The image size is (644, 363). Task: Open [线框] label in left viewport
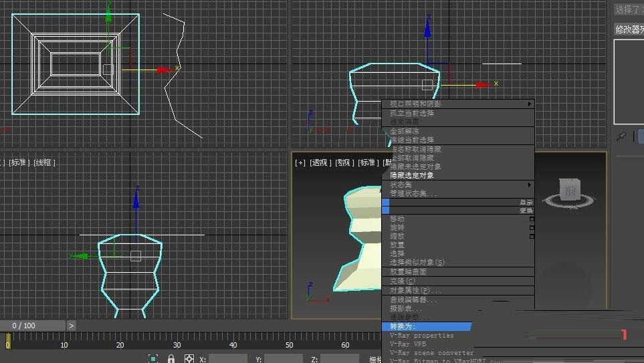pyautogui.click(x=44, y=162)
